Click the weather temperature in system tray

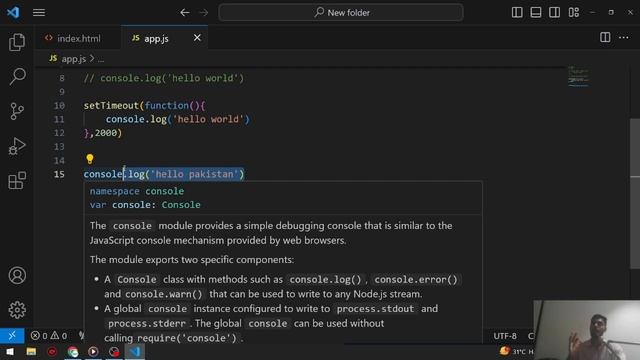tap(520, 351)
